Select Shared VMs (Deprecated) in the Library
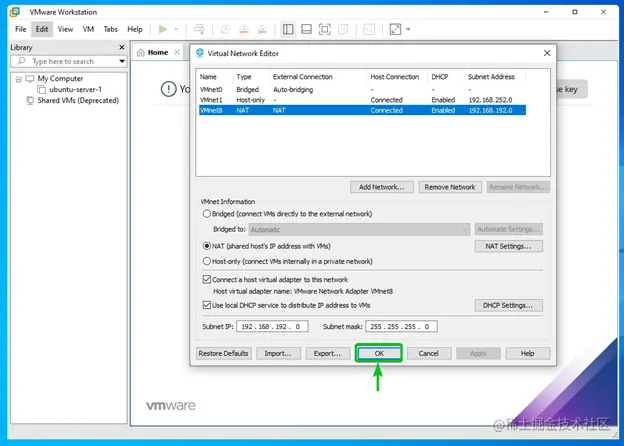 (78, 101)
